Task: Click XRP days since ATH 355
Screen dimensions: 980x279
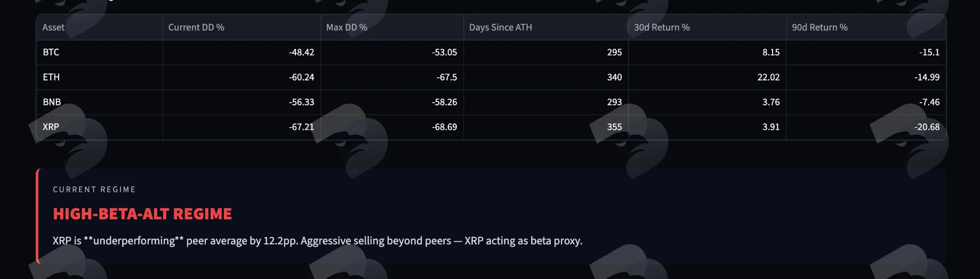Action: point(614,127)
